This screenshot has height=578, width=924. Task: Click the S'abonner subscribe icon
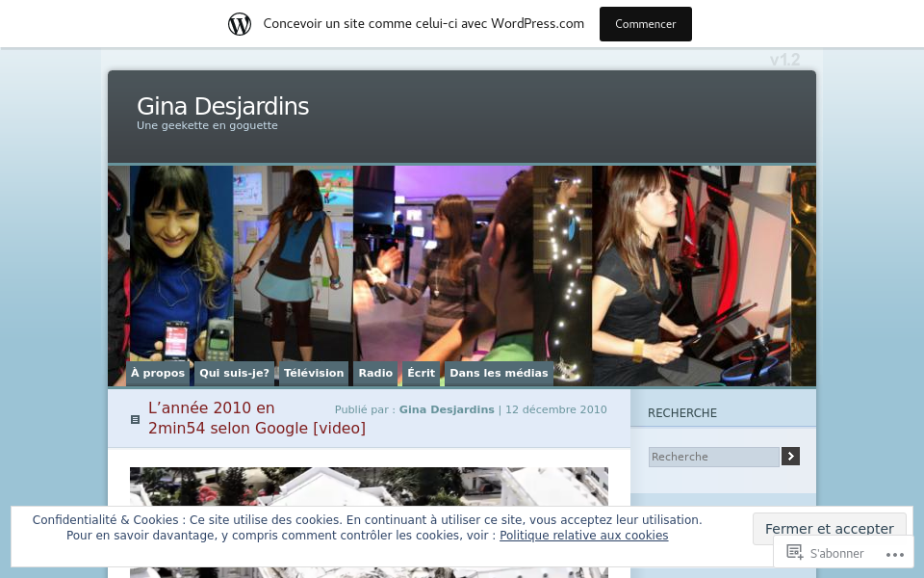pyautogui.click(x=794, y=552)
